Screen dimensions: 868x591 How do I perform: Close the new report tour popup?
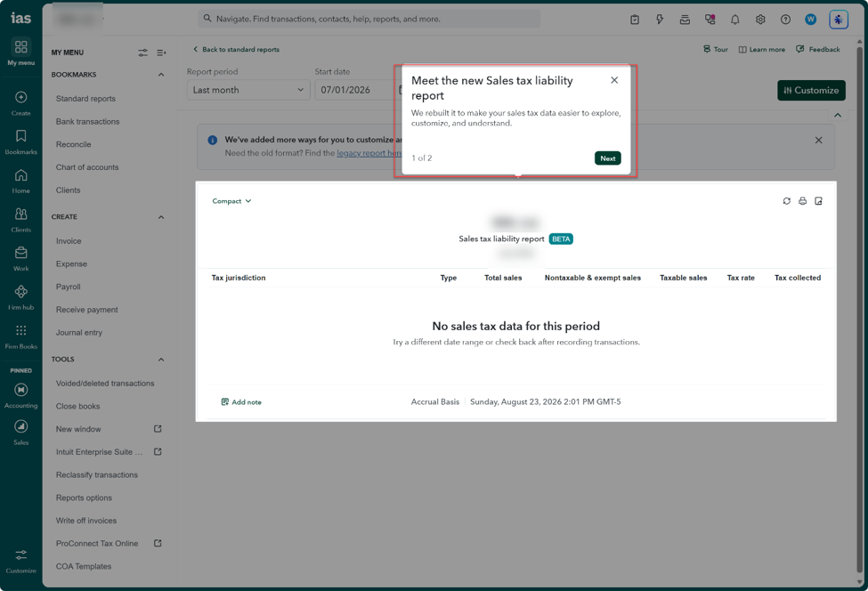[x=614, y=80]
